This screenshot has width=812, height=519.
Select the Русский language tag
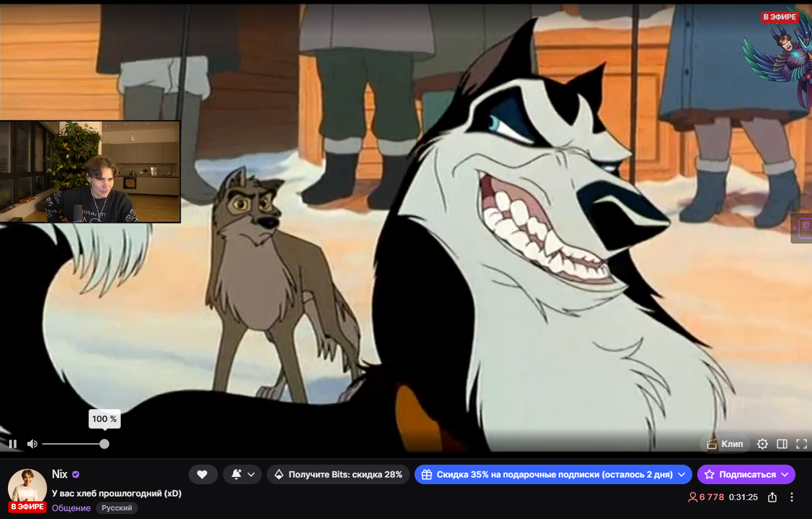click(117, 508)
